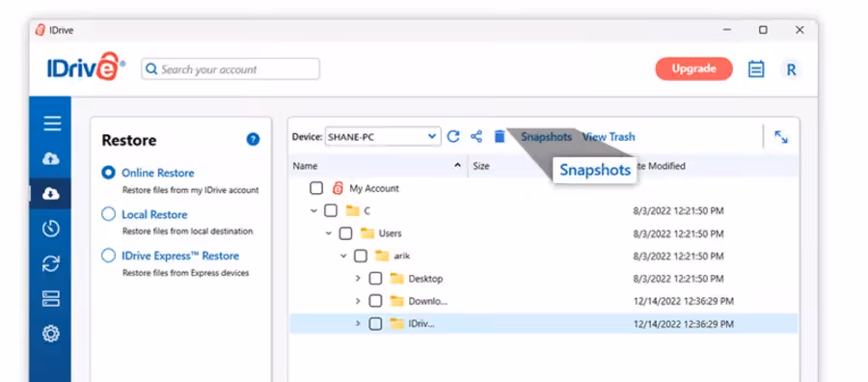Click date 12/14/2022 in Downlo... row
Screen dimensions: 868x382
coord(684,301)
